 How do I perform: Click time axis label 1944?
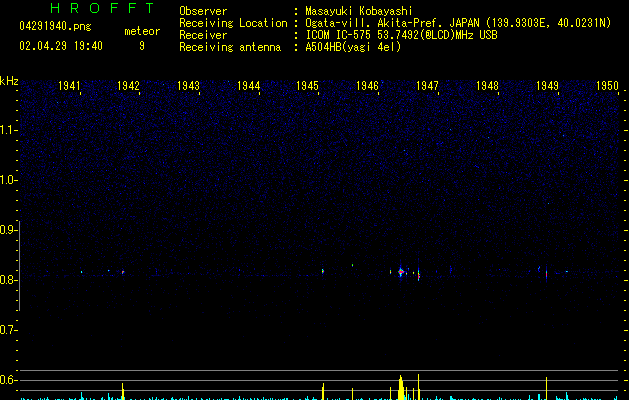(x=248, y=86)
